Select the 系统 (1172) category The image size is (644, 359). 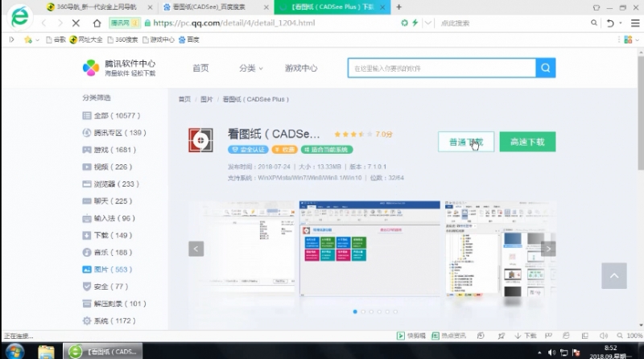109,321
